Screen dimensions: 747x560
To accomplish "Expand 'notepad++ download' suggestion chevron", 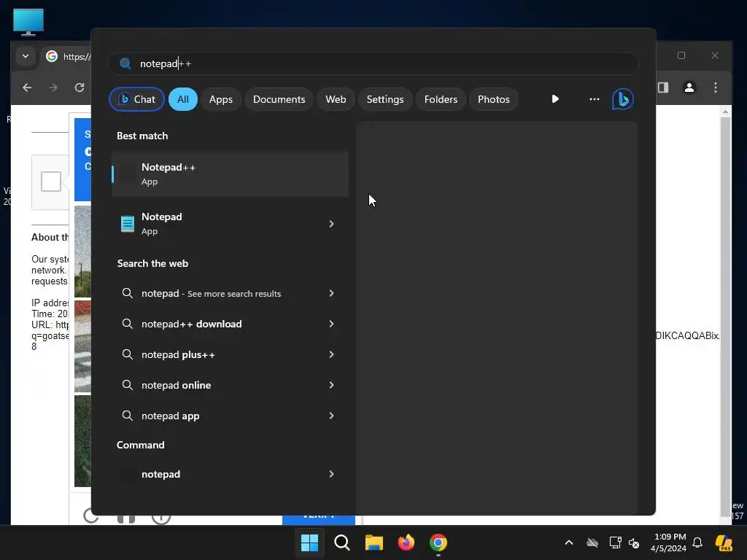I will (332, 324).
